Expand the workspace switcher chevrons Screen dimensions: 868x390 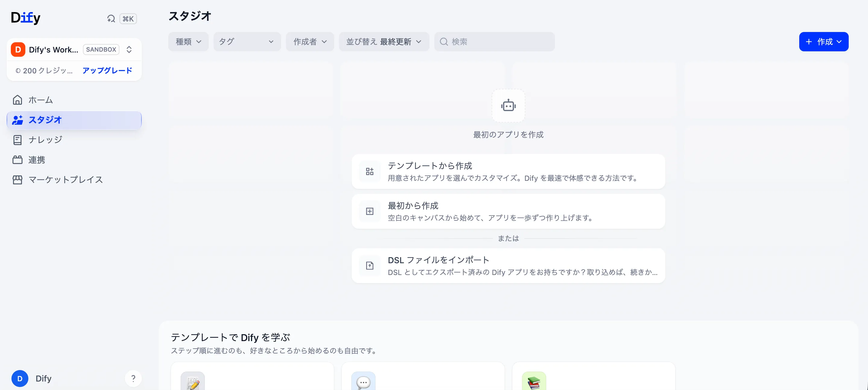(129, 50)
